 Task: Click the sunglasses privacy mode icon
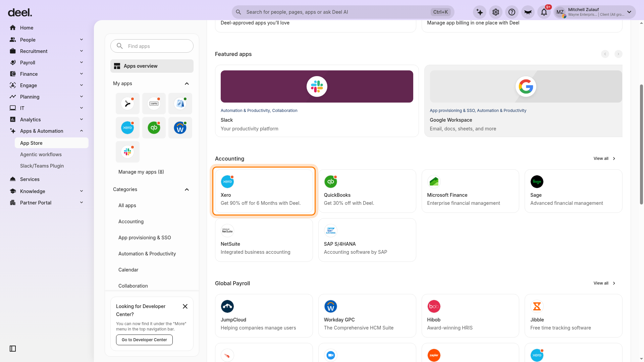(528, 12)
